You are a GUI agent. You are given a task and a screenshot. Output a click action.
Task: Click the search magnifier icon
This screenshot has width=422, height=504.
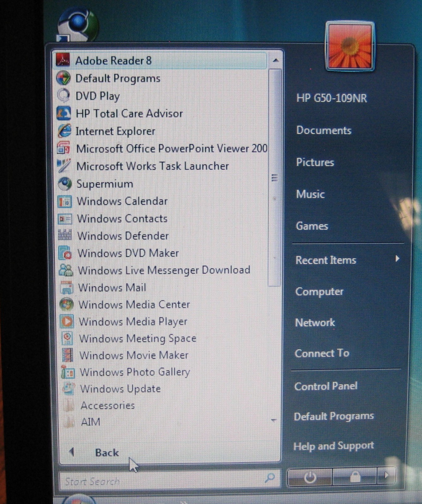(270, 478)
